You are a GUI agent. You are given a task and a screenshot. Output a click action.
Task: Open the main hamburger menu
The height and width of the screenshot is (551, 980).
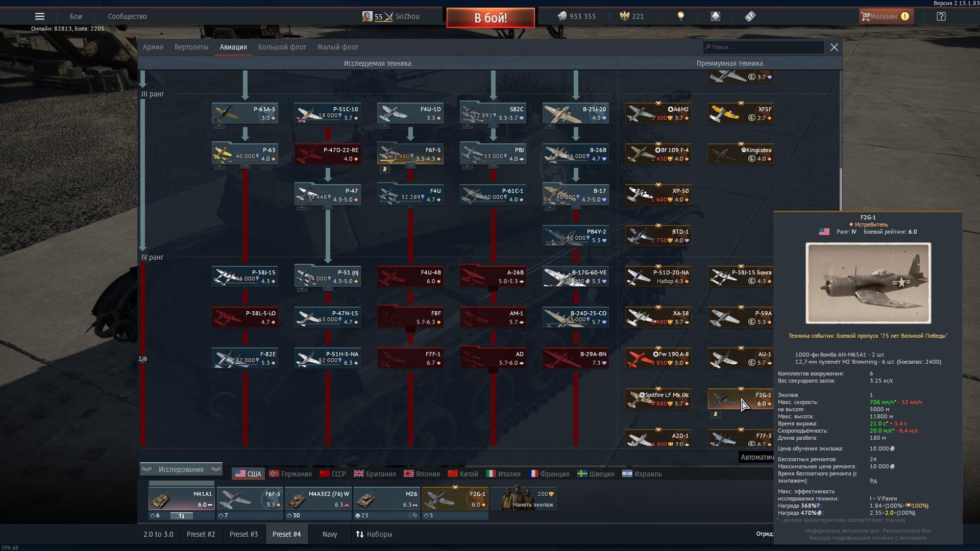[39, 16]
